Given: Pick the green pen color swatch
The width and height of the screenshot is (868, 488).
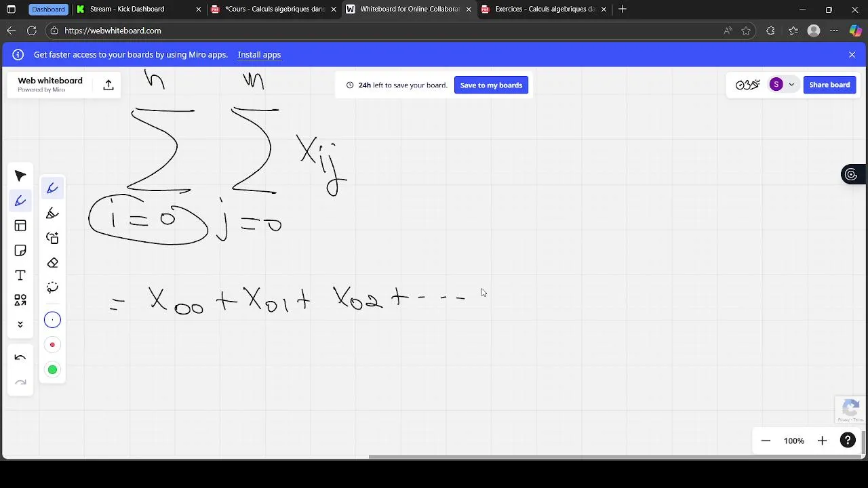Looking at the screenshot, I should tap(52, 369).
